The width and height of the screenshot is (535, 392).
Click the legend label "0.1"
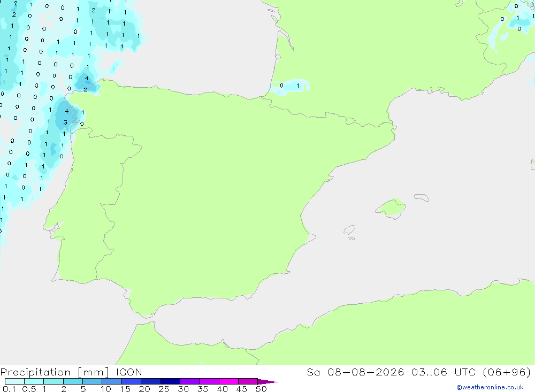pos(9,389)
